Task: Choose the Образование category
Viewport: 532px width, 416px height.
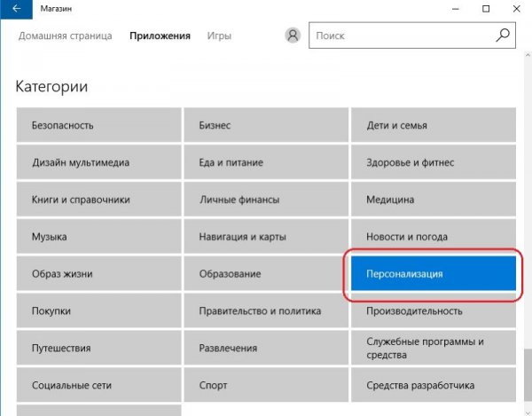Action: [x=266, y=274]
